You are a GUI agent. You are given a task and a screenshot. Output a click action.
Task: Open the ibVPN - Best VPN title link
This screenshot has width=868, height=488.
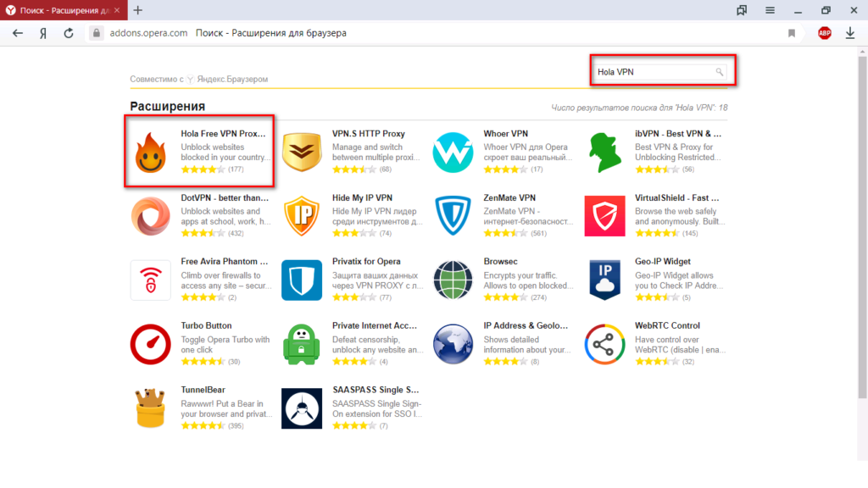pyautogui.click(x=678, y=134)
